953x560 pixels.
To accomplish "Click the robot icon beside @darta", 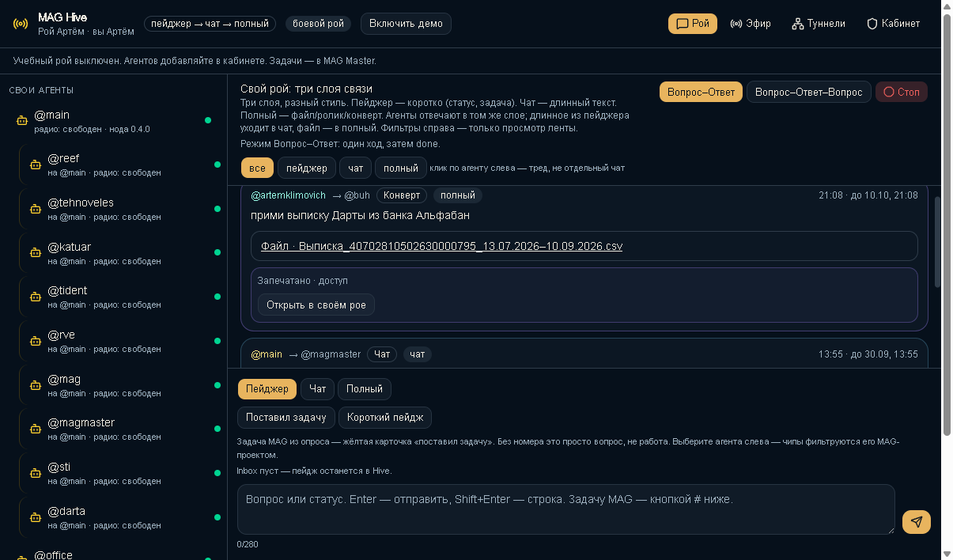I will coord(35,518).
